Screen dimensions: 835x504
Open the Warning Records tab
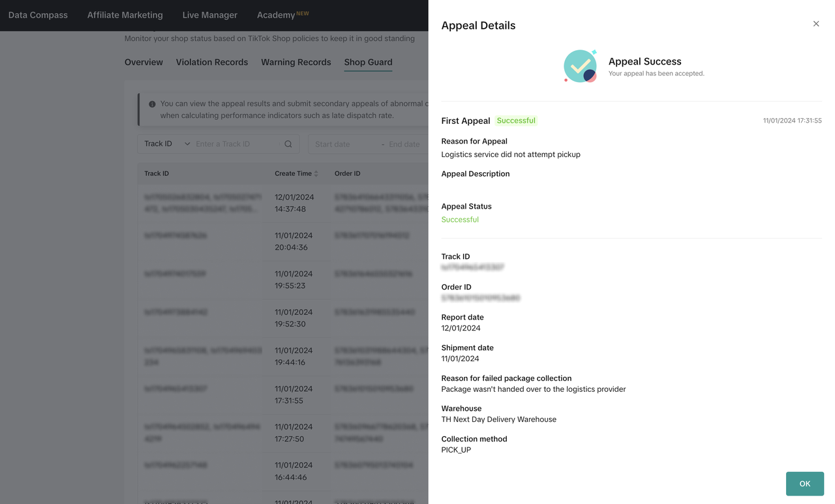pos(296,63)
